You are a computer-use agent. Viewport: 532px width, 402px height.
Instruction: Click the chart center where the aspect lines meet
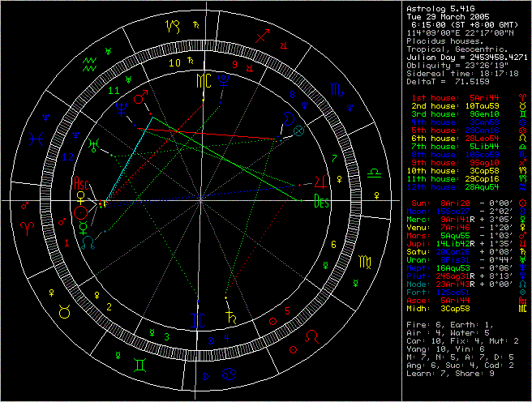point(200,200)
